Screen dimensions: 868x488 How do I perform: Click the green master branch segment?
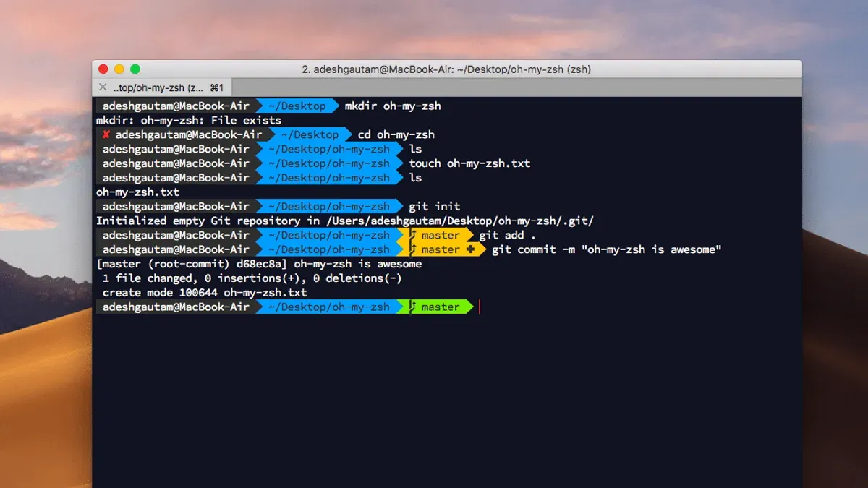(435, 307)
